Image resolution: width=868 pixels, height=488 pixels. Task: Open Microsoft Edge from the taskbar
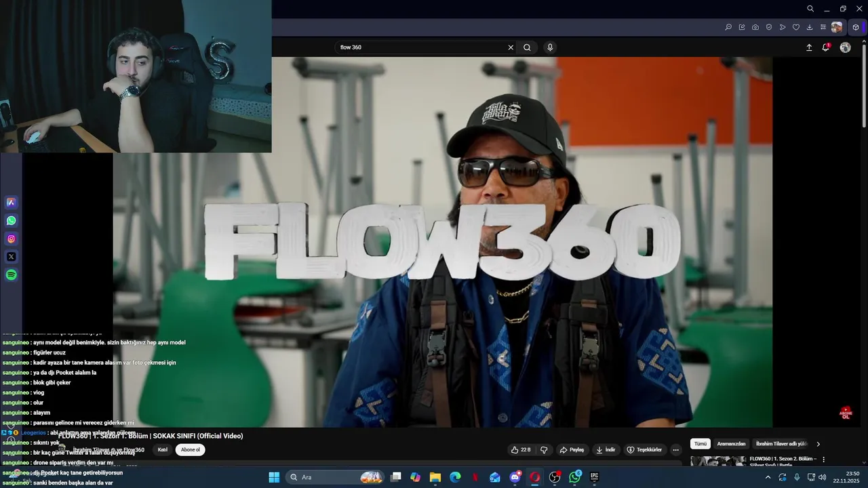tap(455, 477)
